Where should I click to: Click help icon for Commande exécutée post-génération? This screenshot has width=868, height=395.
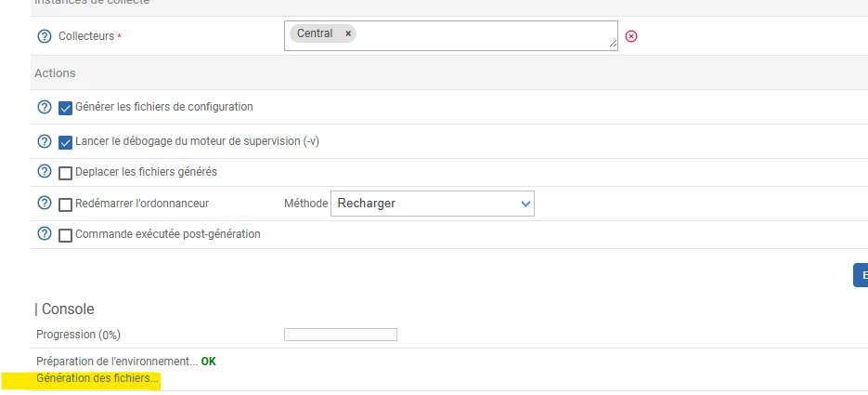coord(44,235)
